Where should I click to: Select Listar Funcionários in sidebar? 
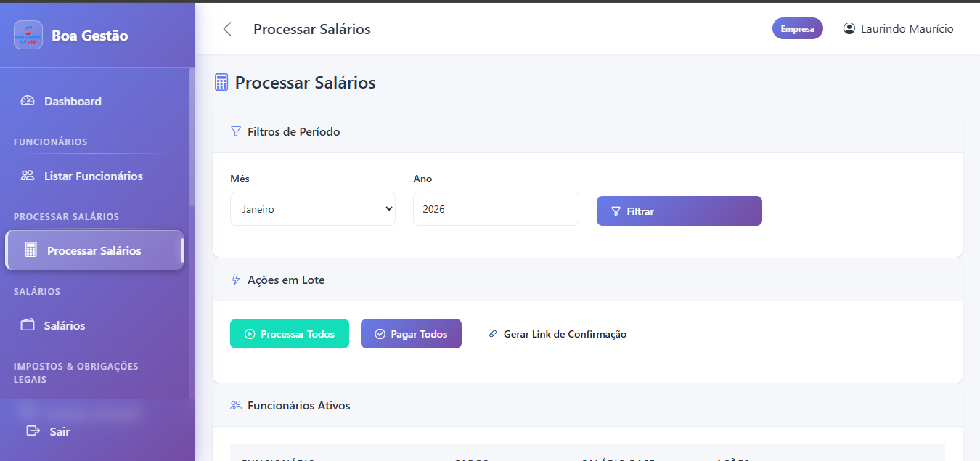pos(93,176)
